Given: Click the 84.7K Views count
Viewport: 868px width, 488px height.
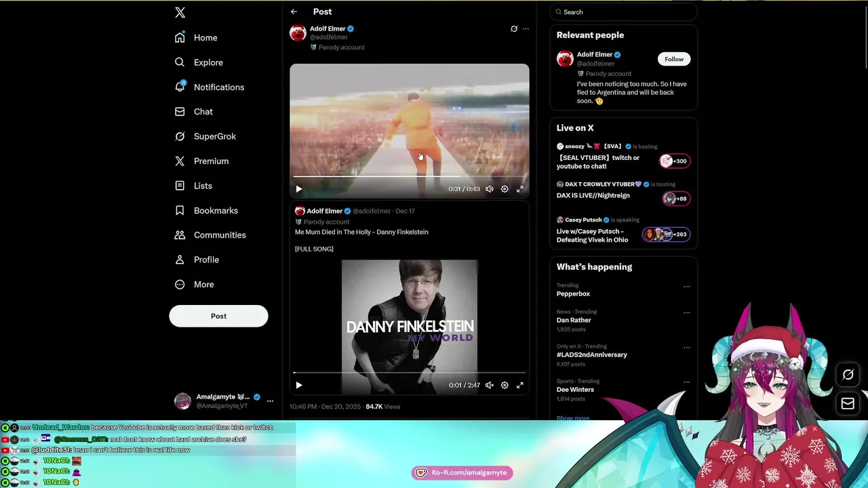Looking at the screenshot, I should 382,407.
